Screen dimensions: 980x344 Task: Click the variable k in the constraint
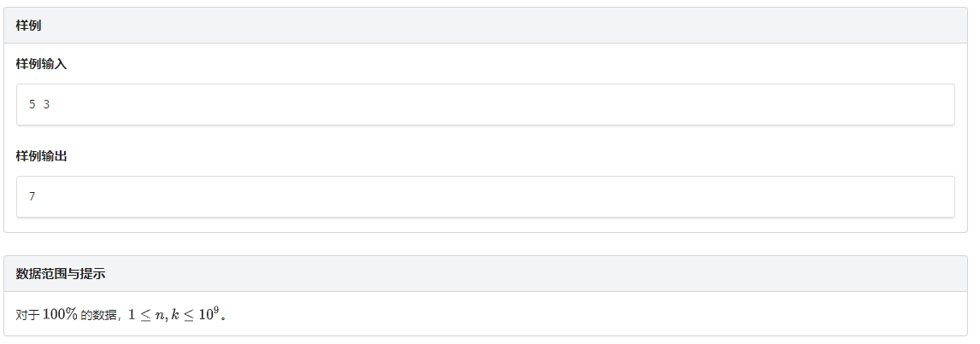[x=175, y=314]
